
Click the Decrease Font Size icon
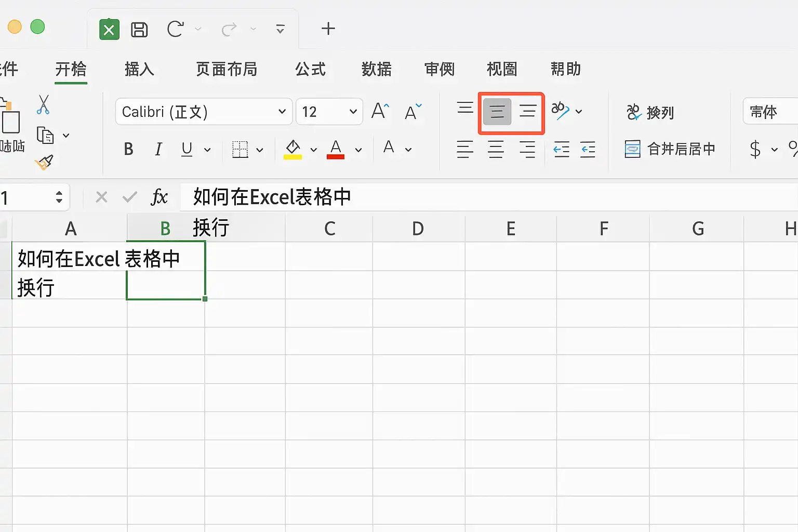pos(413,111)
